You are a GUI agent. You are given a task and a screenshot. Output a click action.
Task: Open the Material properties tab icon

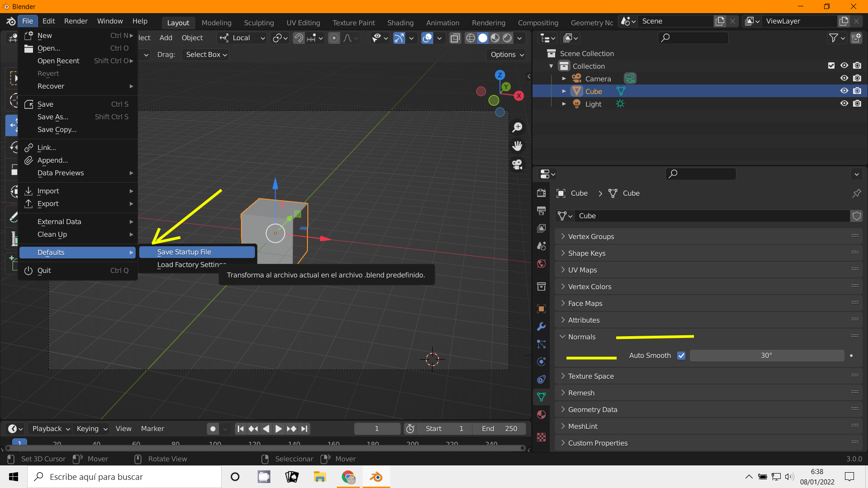tap(541, 415)
